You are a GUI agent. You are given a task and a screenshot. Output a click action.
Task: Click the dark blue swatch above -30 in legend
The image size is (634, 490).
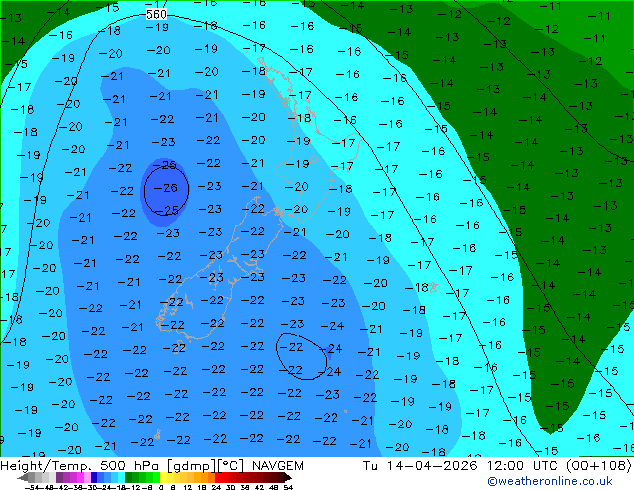pyautogui.click(x=94, y=478)
